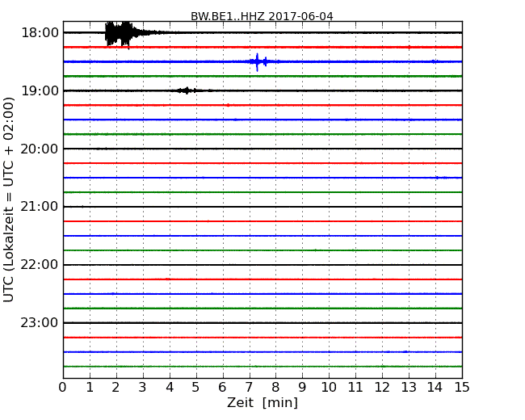525x420 pixels.
Task: Click the 22:00 time label
Action: [x=40, y=265]
